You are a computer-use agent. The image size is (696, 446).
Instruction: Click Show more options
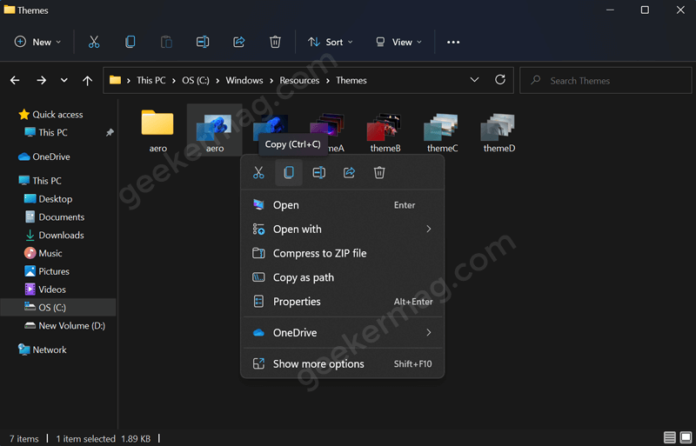click(x=318, y=364)
